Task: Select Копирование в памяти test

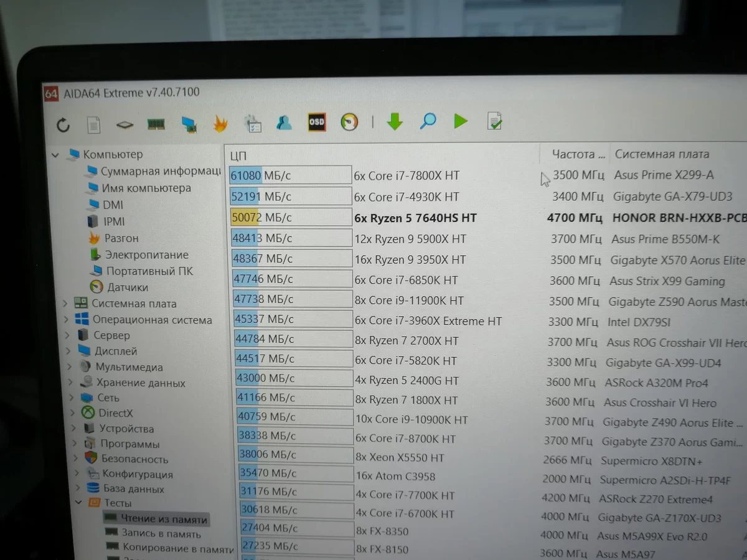Action: [178, 548]
